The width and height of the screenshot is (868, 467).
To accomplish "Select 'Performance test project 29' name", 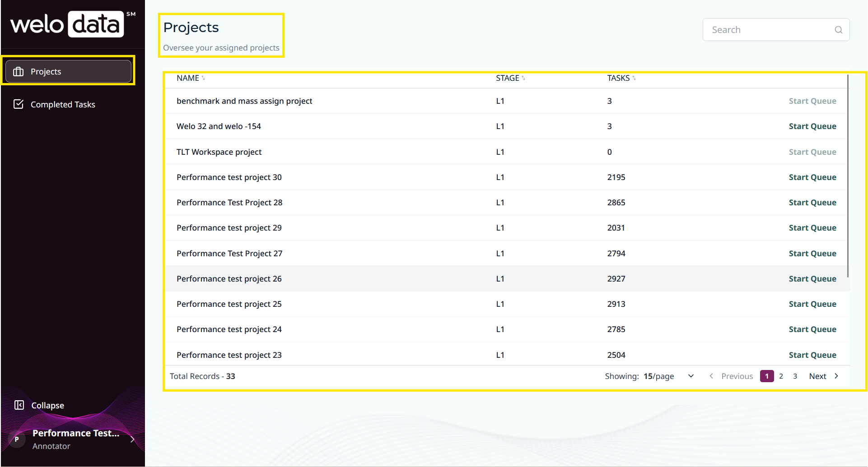I will (x=229, y=228).
